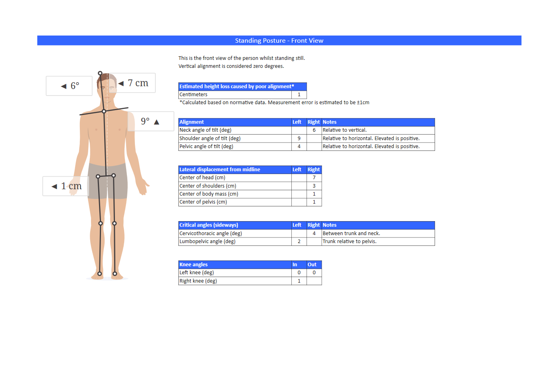Select the 7 cm head displacement label
Viewport: 558px width, 392px height.
(x=133, y=83)
